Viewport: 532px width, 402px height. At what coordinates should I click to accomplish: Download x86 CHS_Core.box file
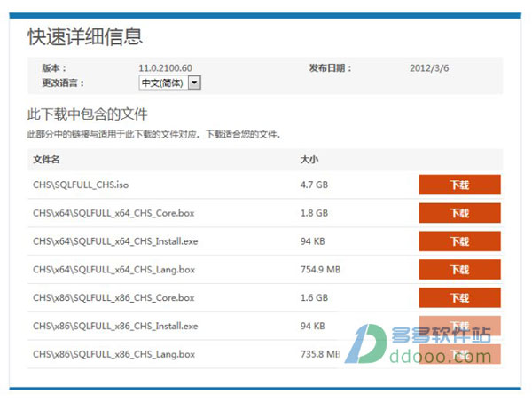tap(459, 297)
